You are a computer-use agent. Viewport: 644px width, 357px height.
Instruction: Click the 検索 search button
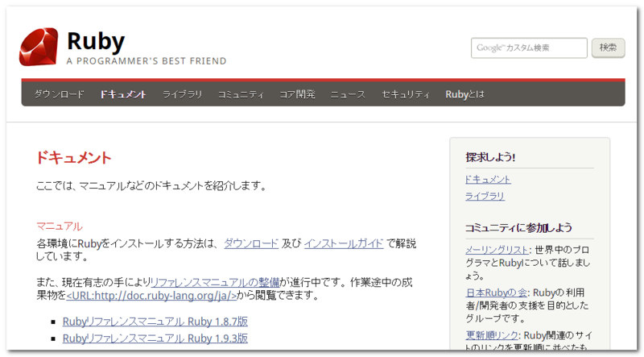pos(608,48)
